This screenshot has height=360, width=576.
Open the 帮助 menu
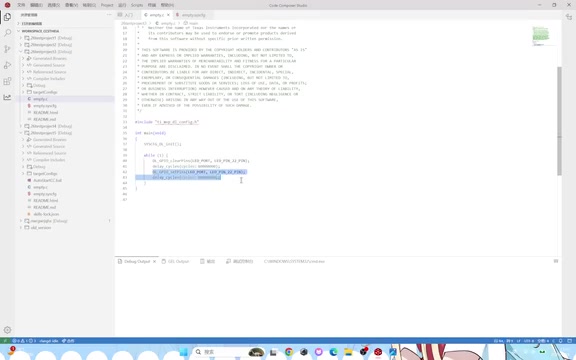pos(167,5)
